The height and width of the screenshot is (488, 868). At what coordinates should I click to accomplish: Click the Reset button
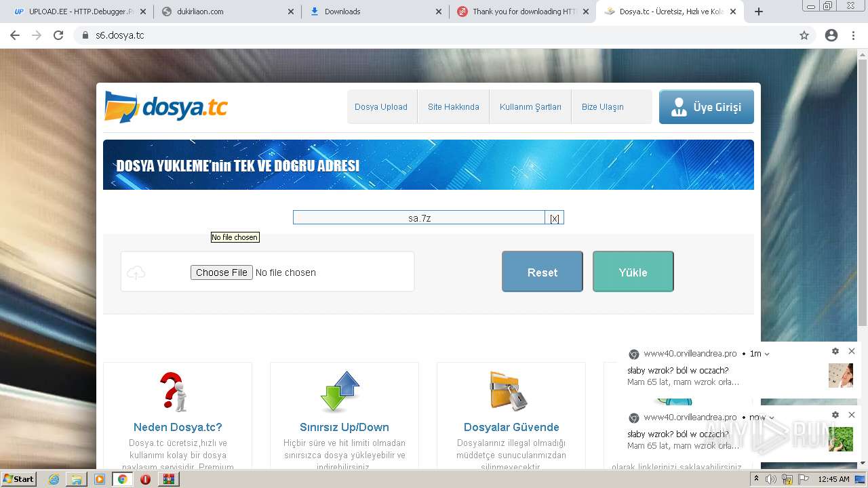pyautogui.click(x=542, y=272)
